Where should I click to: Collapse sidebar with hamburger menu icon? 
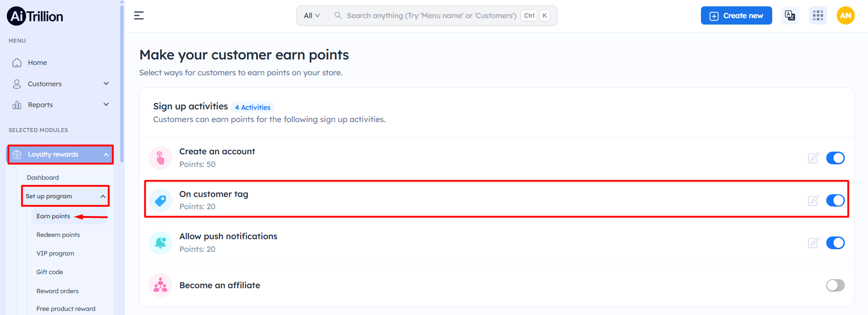tap(139, 15)
